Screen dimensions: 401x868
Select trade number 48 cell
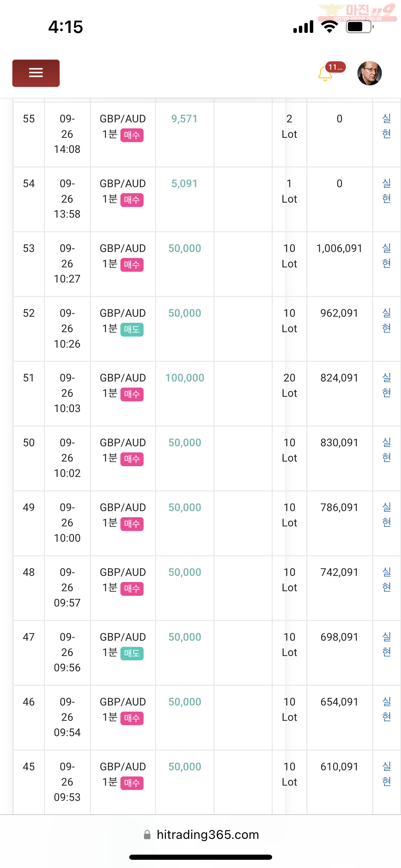click(x=29, y=572)
